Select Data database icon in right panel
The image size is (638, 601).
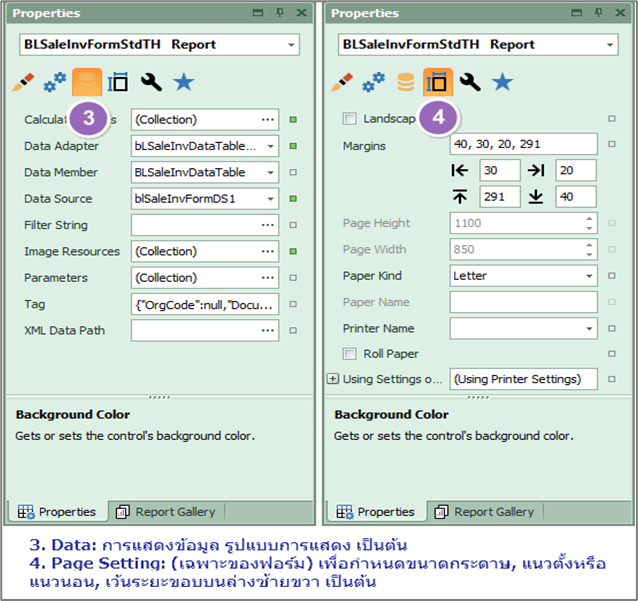click(405, 82)
